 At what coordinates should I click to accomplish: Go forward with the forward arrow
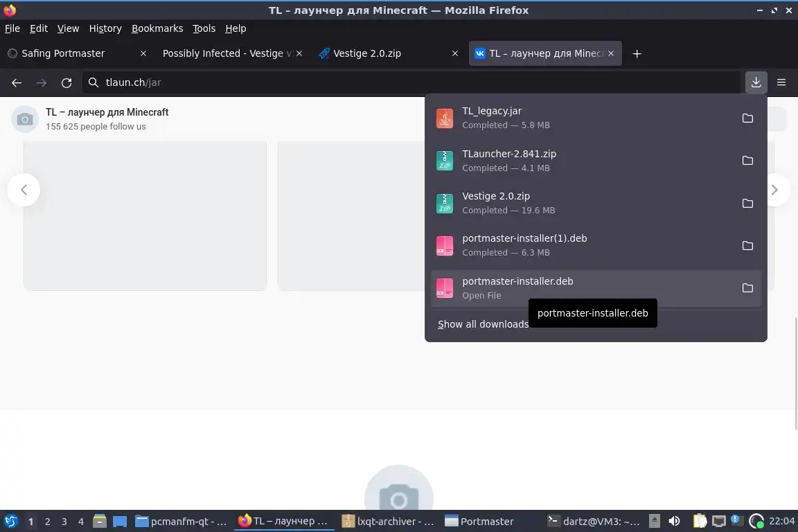42,82
